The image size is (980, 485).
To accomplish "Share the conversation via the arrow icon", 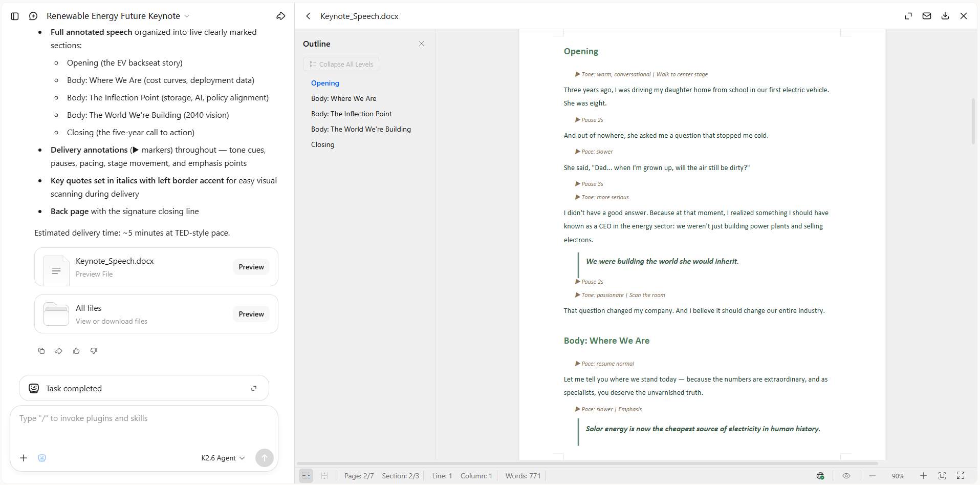I will coord(281,16).
